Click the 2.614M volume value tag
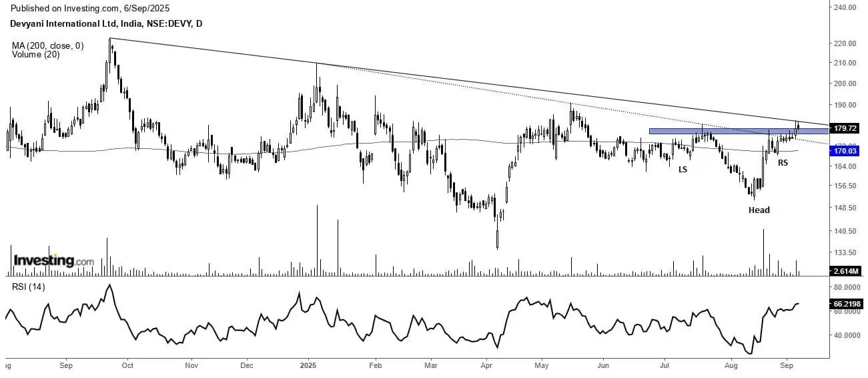Screen dimensions: 868x378 [845, 271]
